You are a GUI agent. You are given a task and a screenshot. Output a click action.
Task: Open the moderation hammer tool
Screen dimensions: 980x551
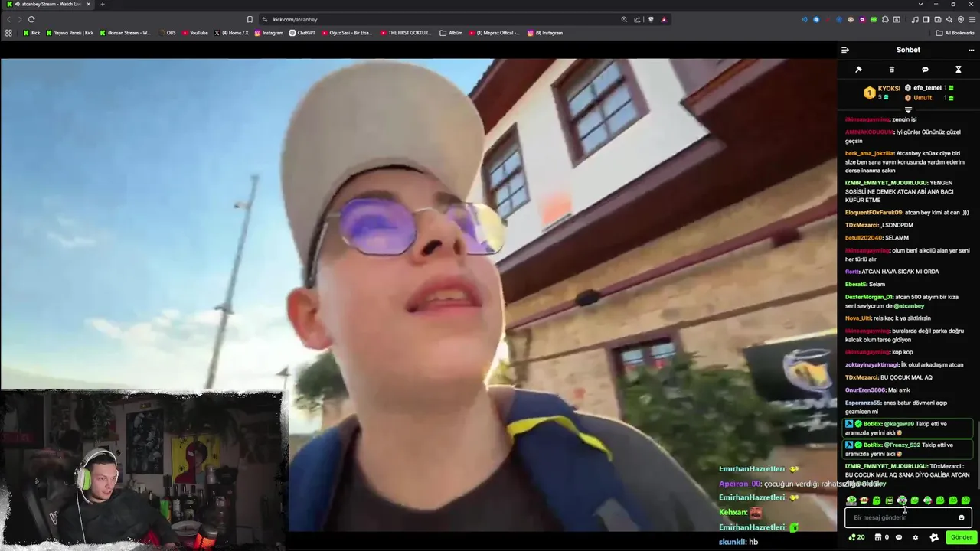(858, 70)
